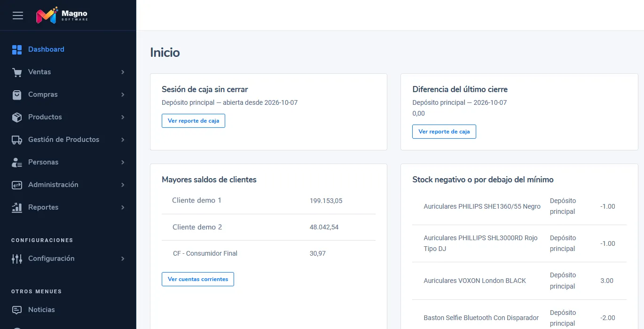This screenshot has height=329, width=644.
Task: Click balance value 48.042,54
Action: 324,227
